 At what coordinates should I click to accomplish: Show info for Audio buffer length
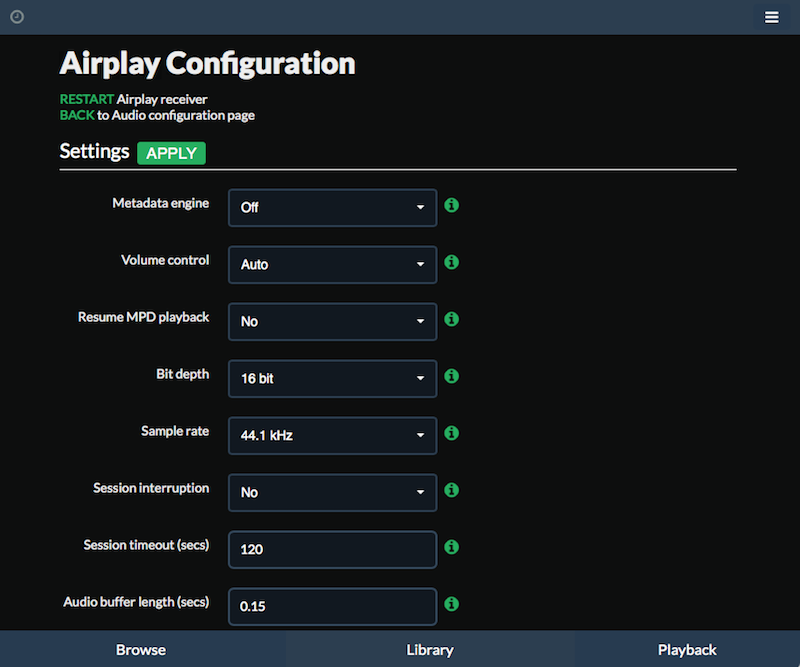(452, 604)
